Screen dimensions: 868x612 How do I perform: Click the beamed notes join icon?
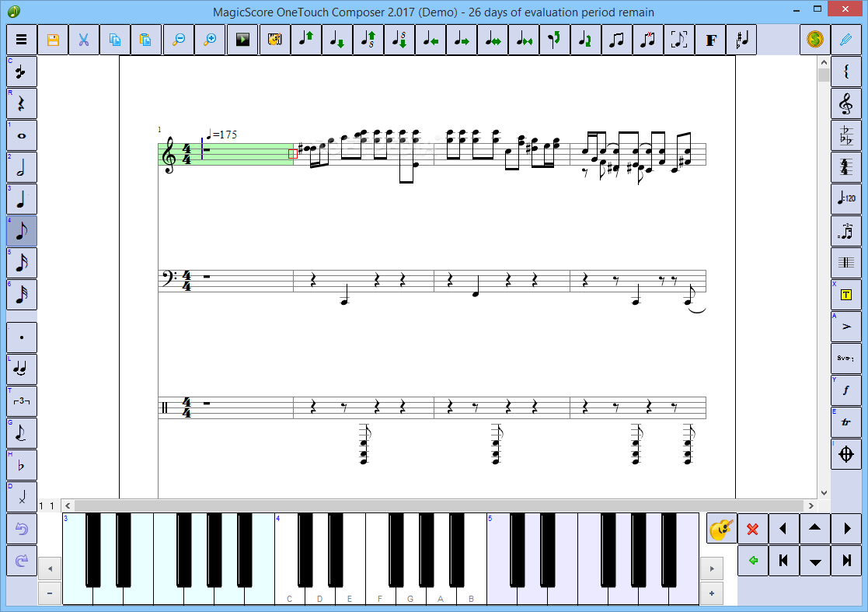pos(617,40)
